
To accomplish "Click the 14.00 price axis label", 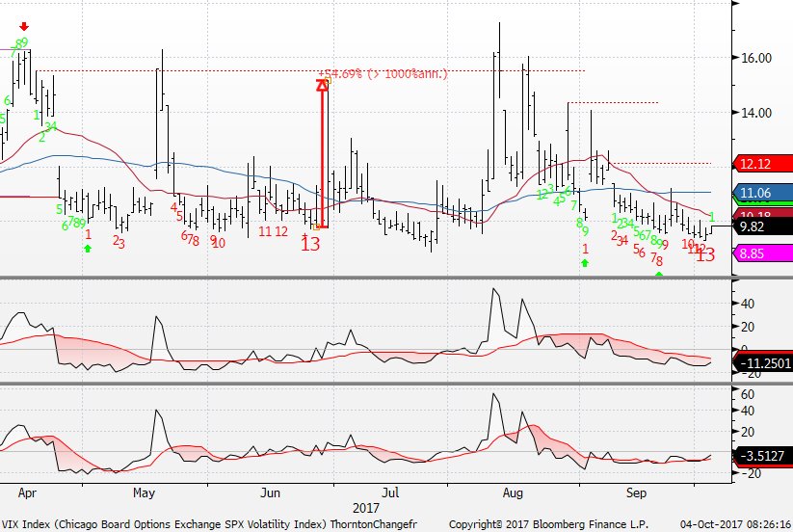I will (x=756, y=113).
